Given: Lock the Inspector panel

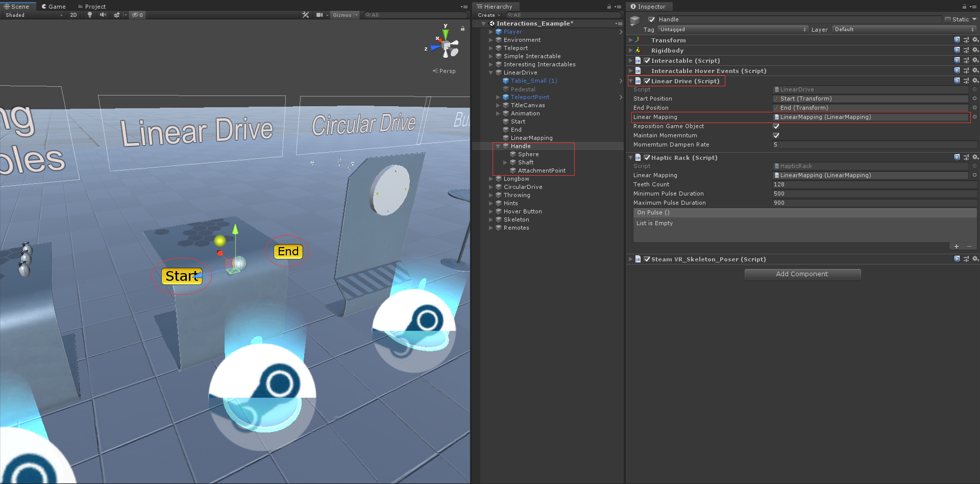Looking at the screenshot, I should coord(964,7).
